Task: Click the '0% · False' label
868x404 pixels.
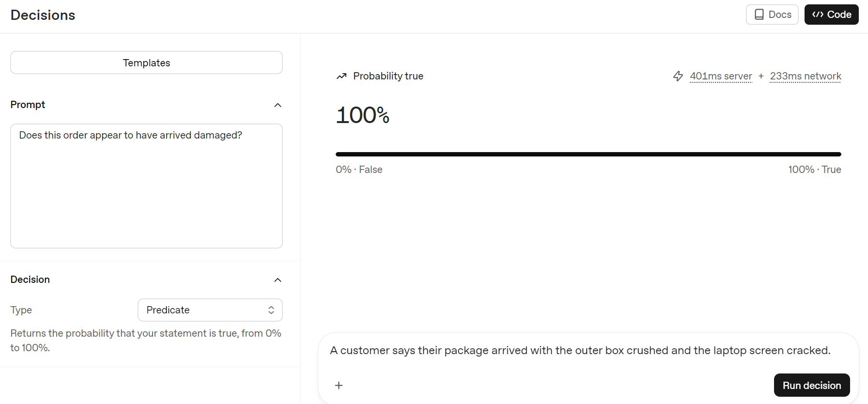Action: click(359, 170)
